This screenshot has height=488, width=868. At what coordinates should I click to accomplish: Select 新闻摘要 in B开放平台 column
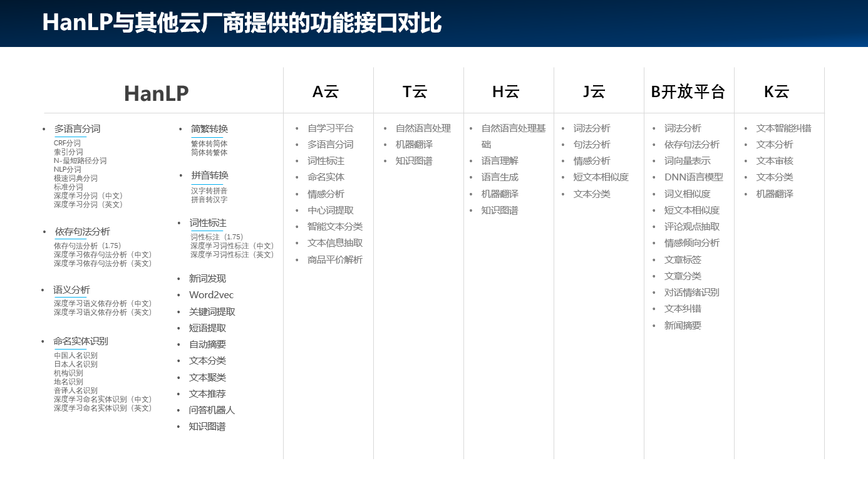pyautogui.click(x=683, y=325)
